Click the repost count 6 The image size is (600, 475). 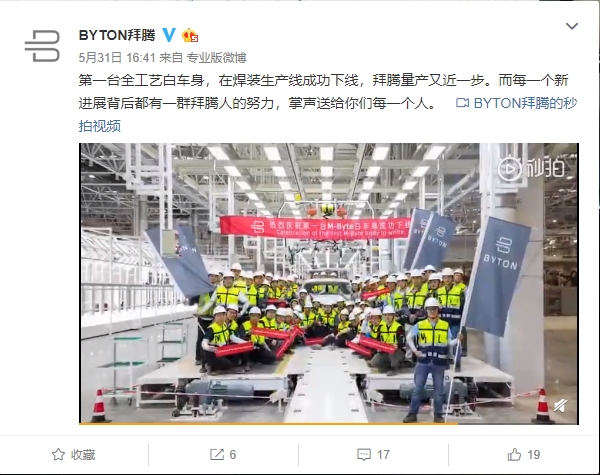233,455
